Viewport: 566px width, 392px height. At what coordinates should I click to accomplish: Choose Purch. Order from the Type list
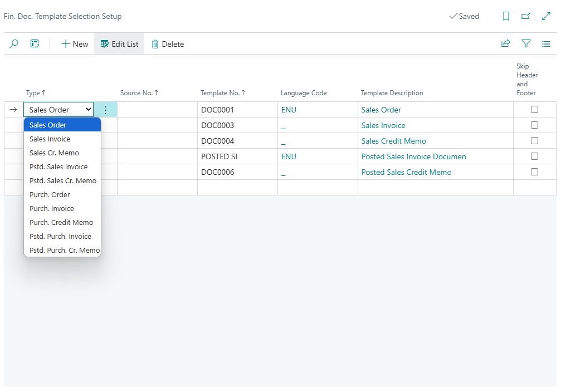[x=50, y=195]
